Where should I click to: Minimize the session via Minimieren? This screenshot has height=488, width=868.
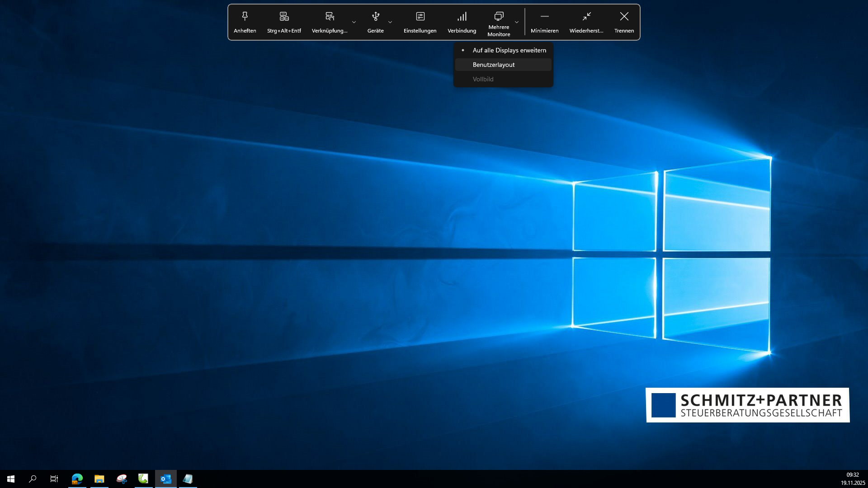coord(544,22)
